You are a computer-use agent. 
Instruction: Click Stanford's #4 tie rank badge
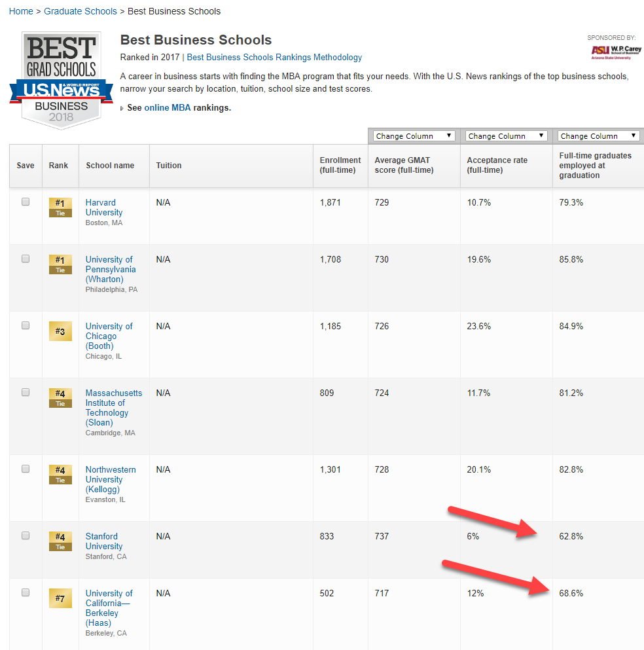60,541
